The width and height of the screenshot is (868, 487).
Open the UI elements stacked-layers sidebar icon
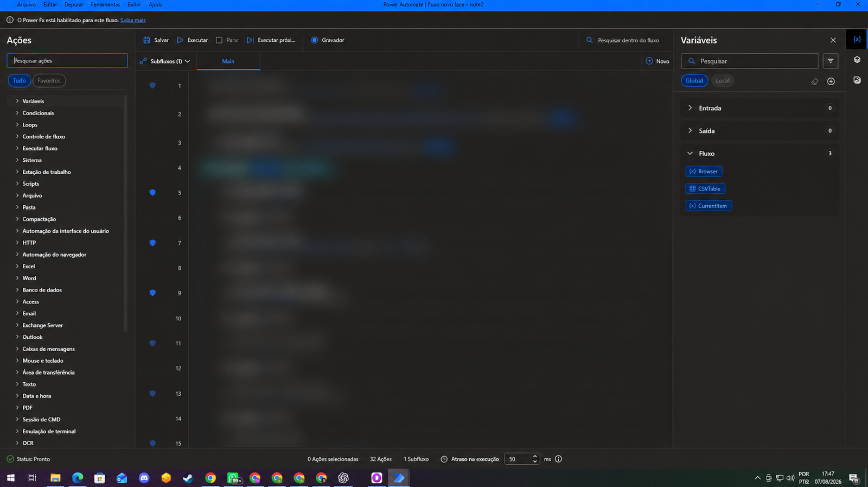click(x=857, y=60)
